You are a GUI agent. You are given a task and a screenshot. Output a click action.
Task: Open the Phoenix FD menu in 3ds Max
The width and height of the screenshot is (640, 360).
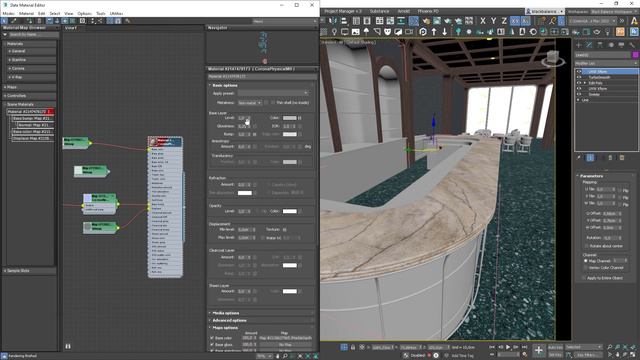point(428,11)
